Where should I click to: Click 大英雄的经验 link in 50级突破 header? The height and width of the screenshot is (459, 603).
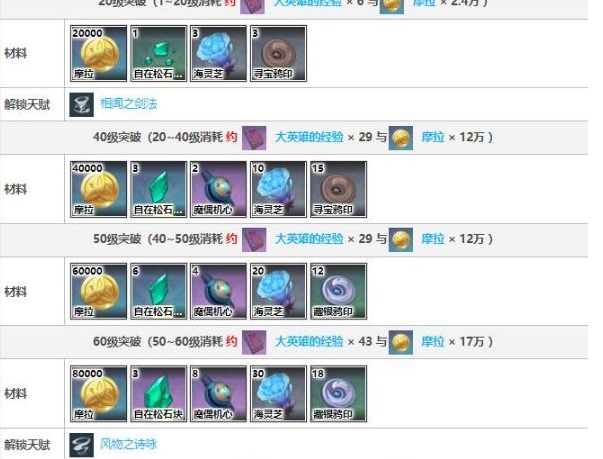pos(309,239)
